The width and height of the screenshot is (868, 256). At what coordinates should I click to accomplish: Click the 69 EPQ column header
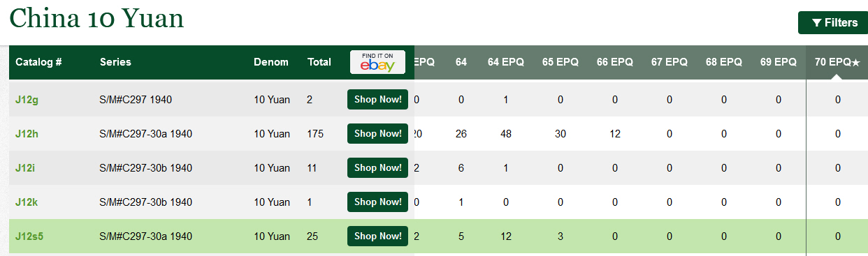779,62
